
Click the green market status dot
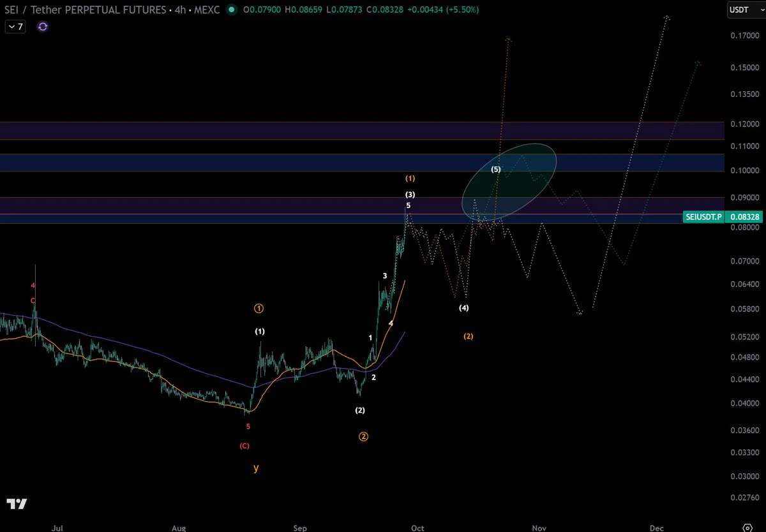230,10
